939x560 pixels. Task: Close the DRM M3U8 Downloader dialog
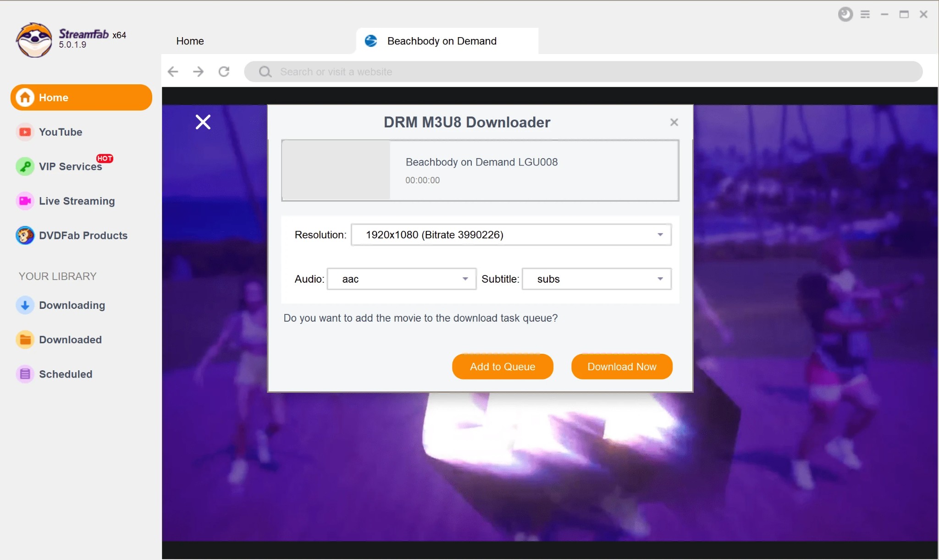pyautogui.click(x=674, y=123)
